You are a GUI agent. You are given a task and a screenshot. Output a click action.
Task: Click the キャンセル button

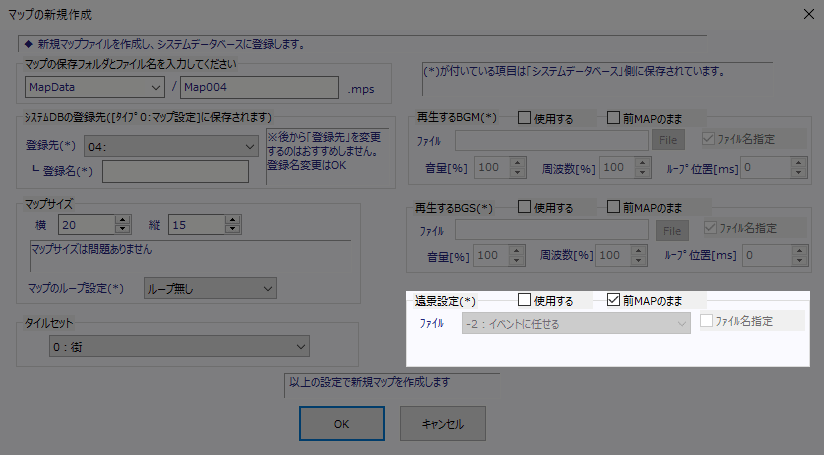(x=442, y=423)
